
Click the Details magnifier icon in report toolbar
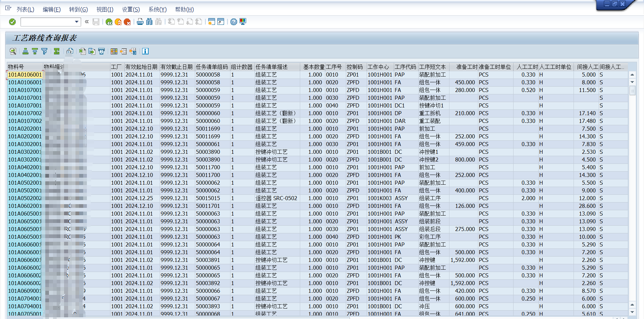point(13,51)
